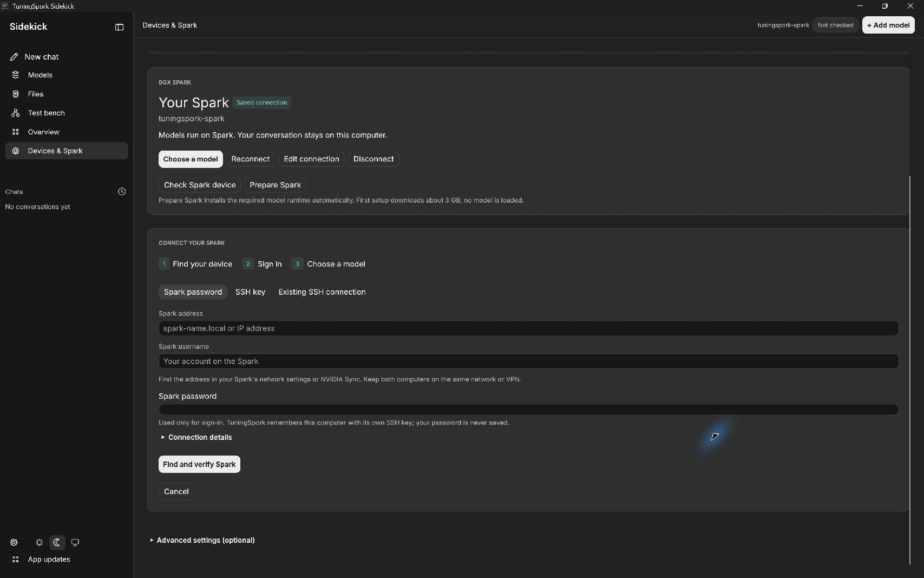Click the Not checked status badge

835,25
